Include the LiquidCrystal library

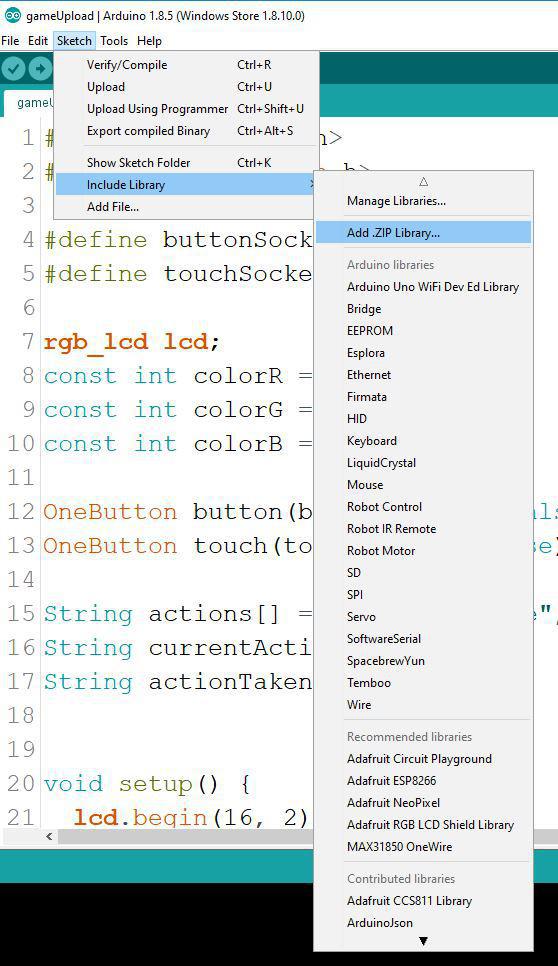click(x=423, y=463)
